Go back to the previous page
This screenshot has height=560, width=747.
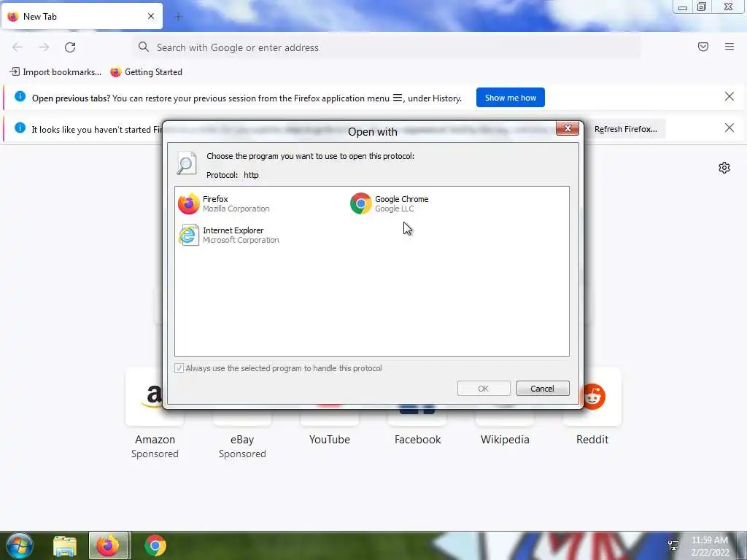18,47
